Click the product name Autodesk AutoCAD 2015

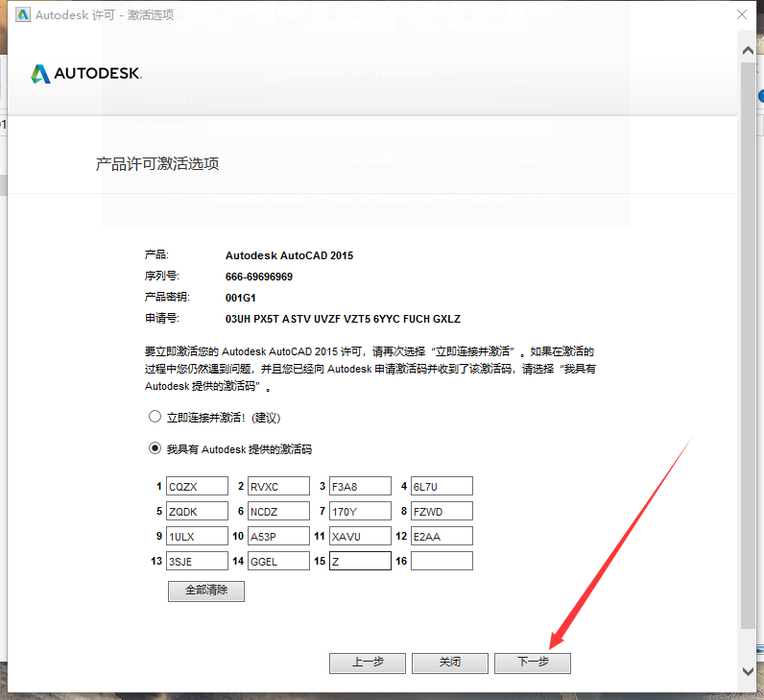pos(289,255)
